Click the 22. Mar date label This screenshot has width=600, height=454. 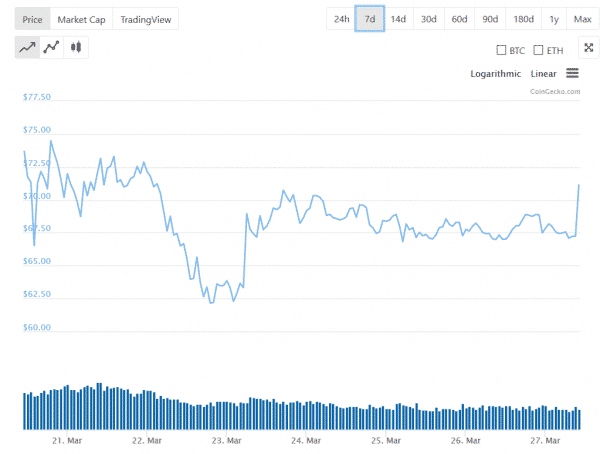(147, 441)
